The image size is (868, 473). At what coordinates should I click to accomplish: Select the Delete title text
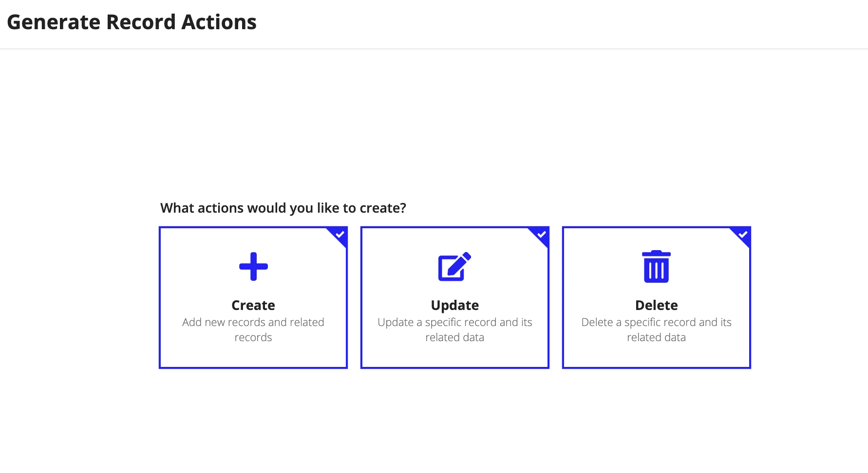click(x=657, y=305)
